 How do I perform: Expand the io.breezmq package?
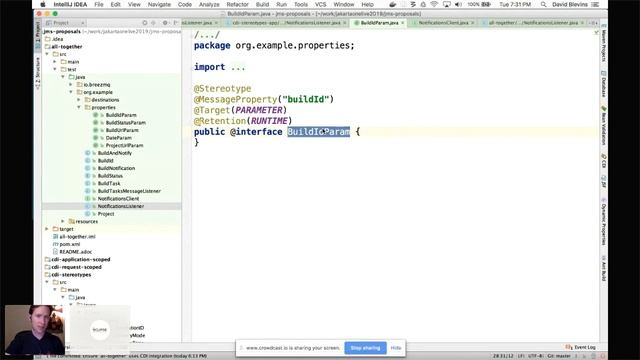coord(71,84)
